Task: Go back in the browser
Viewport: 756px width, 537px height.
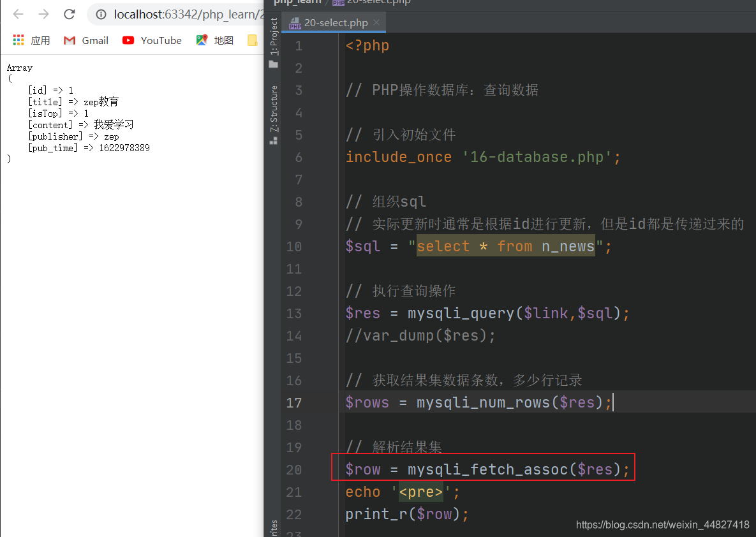Action: coord(19,14)
